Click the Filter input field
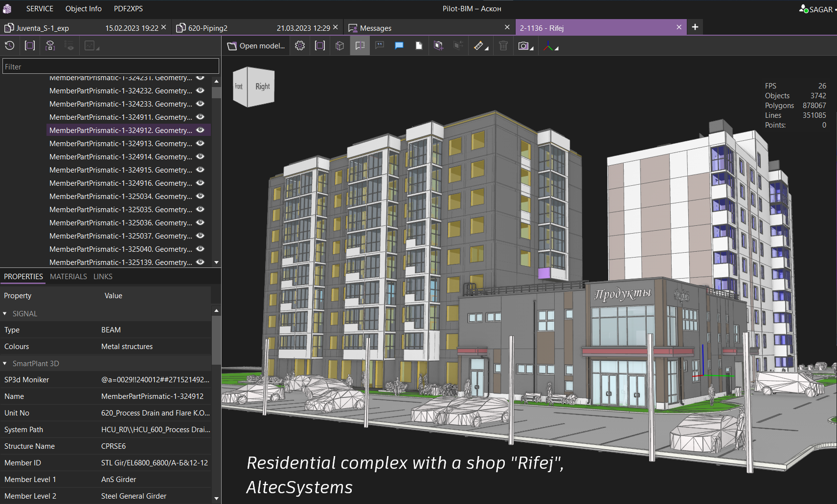837x504 pixels. coord(111,66)
